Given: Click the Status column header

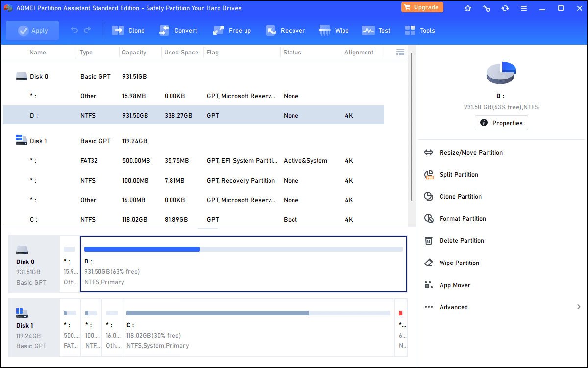Looking at the screenshot, I should (x=292, y=53).
